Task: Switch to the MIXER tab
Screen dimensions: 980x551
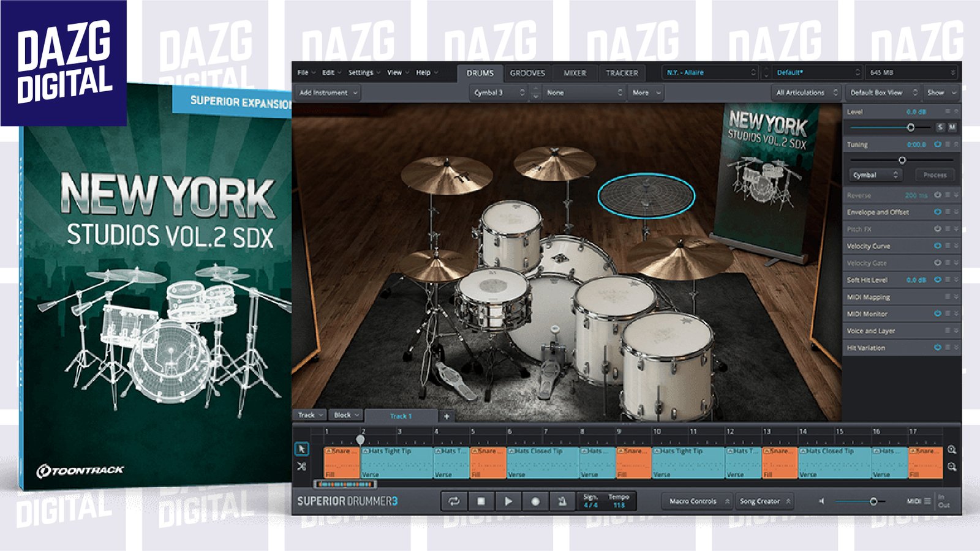Action: (x=575, y=73)
